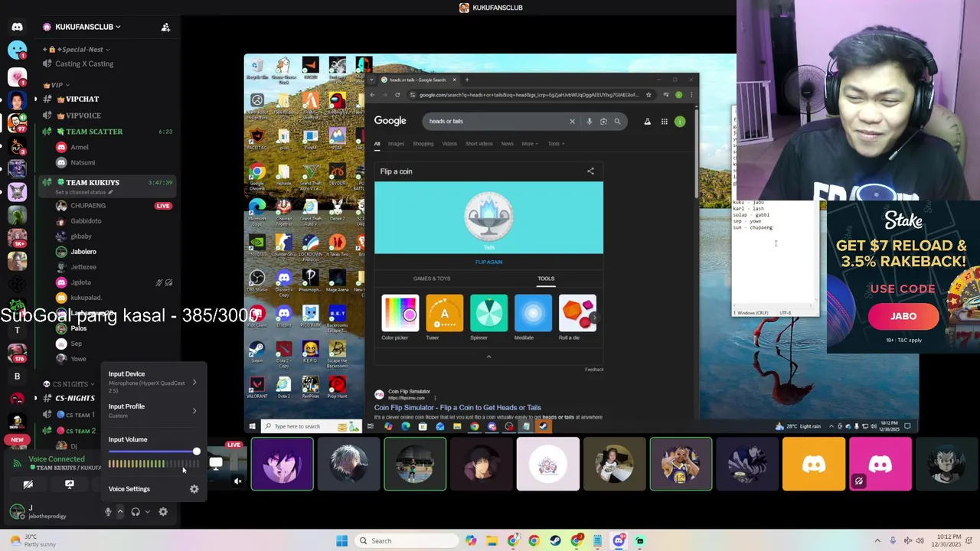Click jabotheprodigy avatar in user panel
980x551 pixels.
point(17,511)
